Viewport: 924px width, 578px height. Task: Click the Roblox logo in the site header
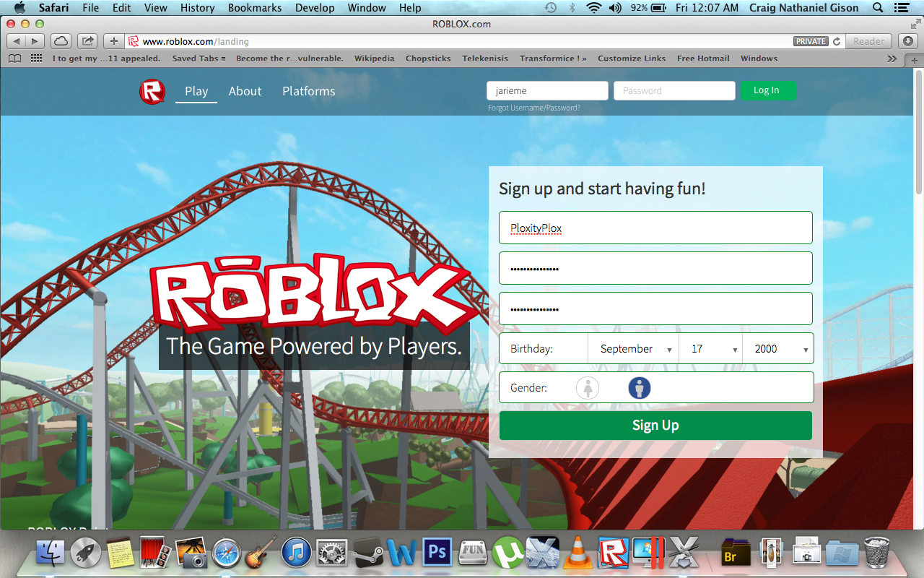152,92
